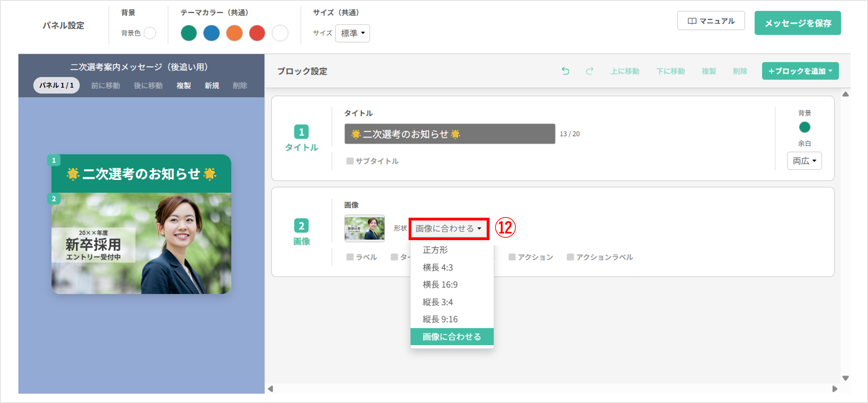Pick the orange theme color swatch

coord(234,33)
